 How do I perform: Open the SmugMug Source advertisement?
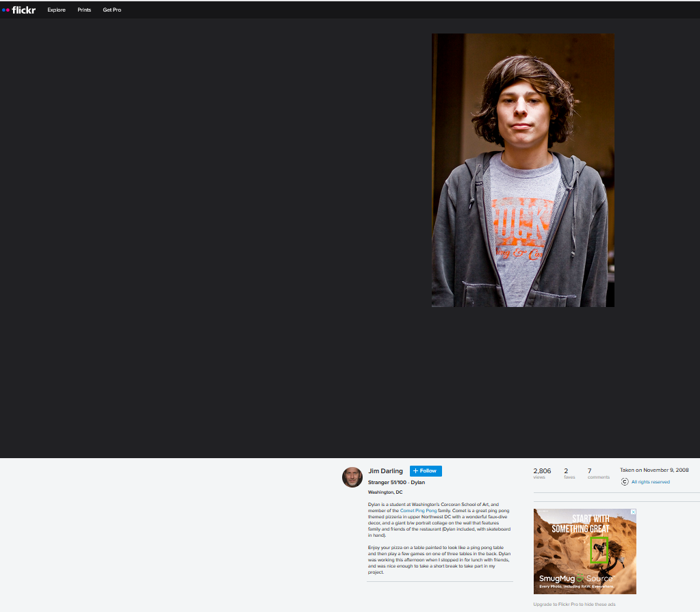point(585,551)
